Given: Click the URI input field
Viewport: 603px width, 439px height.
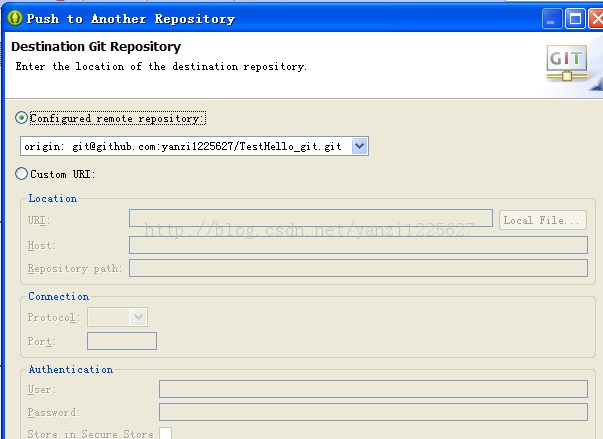Looking at the screenshot, I should [x=311, y=218].
